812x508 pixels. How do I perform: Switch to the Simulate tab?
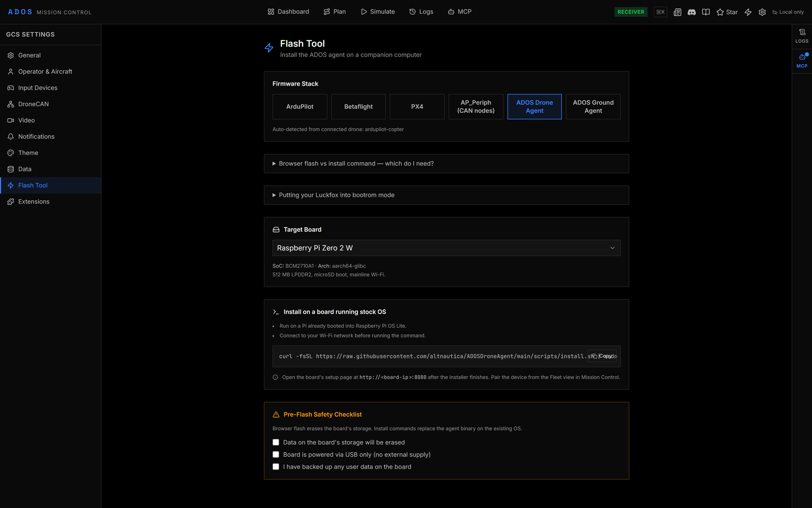coord(378,12)
